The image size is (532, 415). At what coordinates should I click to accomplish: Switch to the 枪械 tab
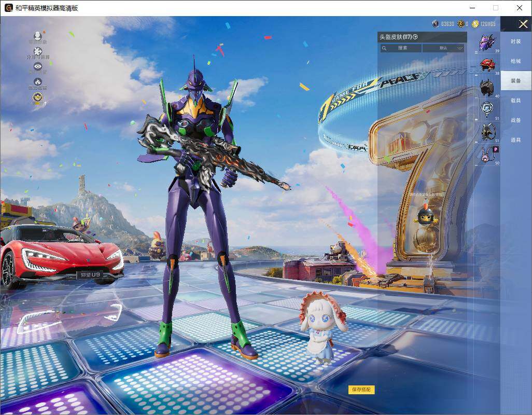[515, 61]
